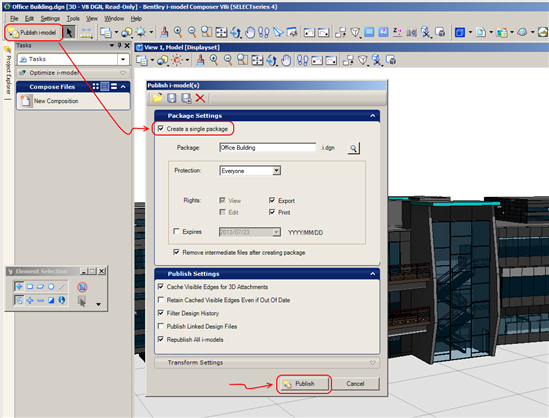Image resolution: width=549 pixels, height=418 pixels.
Task: Toggle Create a single package checkbox
Action: tap(160, 128)
